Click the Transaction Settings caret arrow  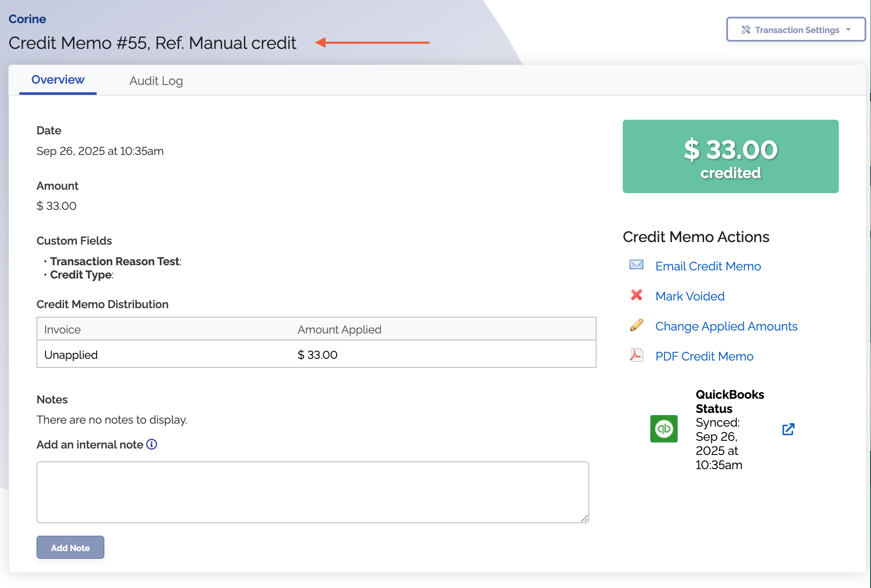pyautogui.click(x=848, y=30)
